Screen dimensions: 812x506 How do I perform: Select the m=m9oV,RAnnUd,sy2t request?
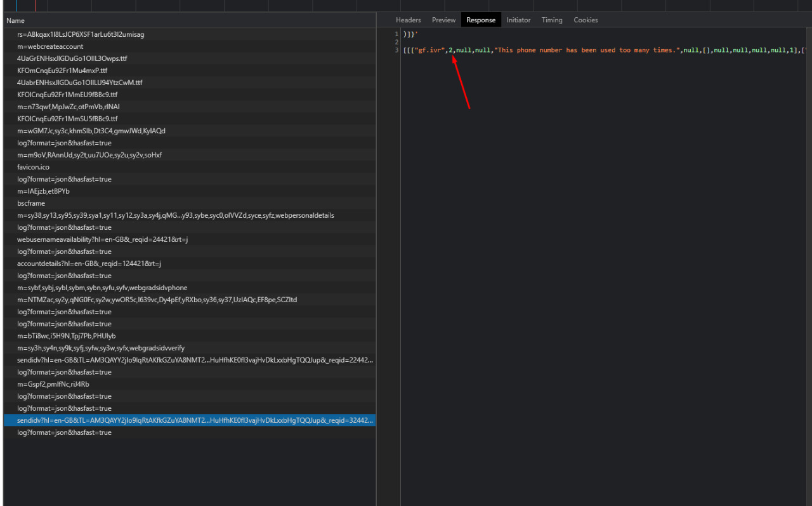click(x=189, y=155)
